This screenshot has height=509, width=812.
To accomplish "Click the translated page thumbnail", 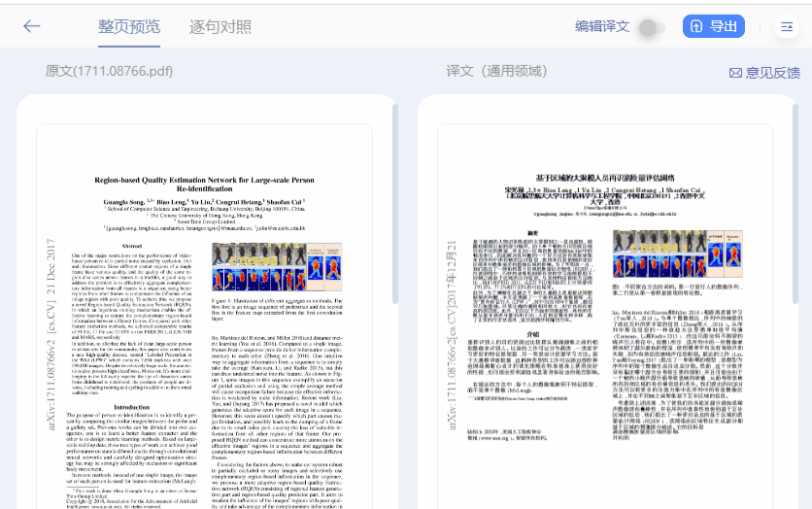I will coord(605,317).
